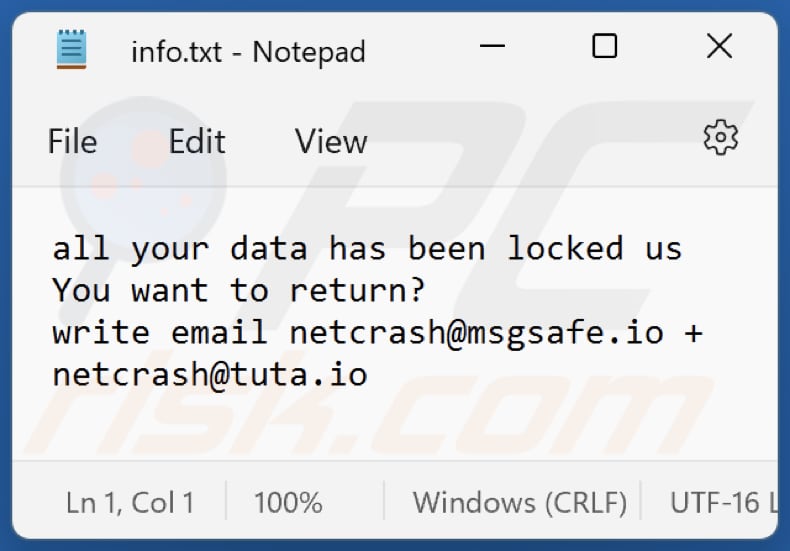Click the info.txt - Notepad title text

pos(248,51)
